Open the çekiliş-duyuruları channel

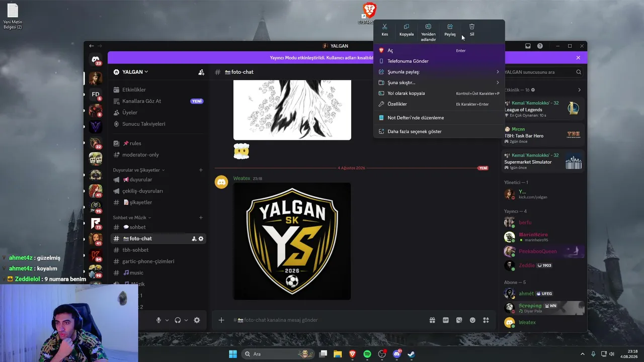[158, 191]
